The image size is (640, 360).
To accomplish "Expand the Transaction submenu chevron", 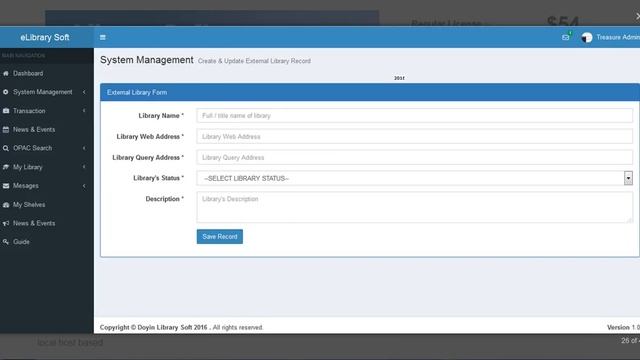I will coord(84,111).
